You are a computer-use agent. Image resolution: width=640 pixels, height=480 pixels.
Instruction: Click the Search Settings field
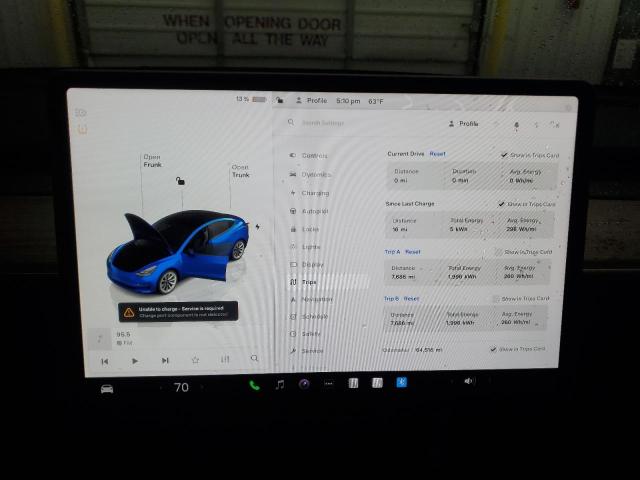click(322, 123)
